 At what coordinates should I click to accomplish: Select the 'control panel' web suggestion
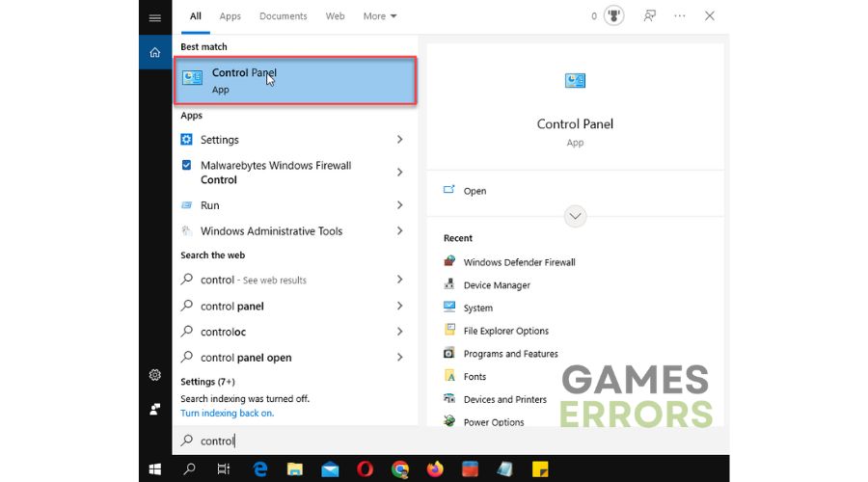click(x=231, y=306)
